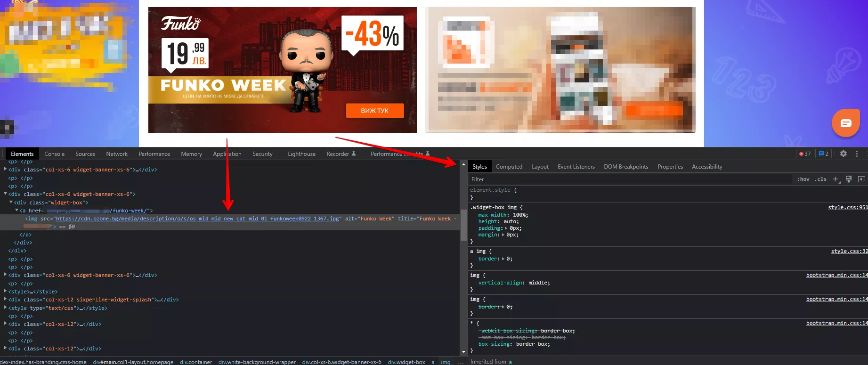This screenshot has width=868, height=365.
Task: Click the Inherited from a link
Action: pyautogui.click(x=510, y=362)
